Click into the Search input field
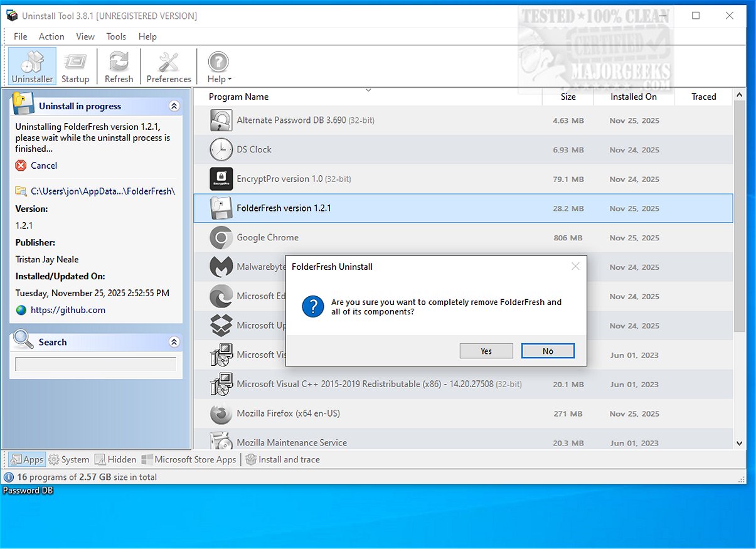The image size is (756, 549). click(x=95, y=364)
